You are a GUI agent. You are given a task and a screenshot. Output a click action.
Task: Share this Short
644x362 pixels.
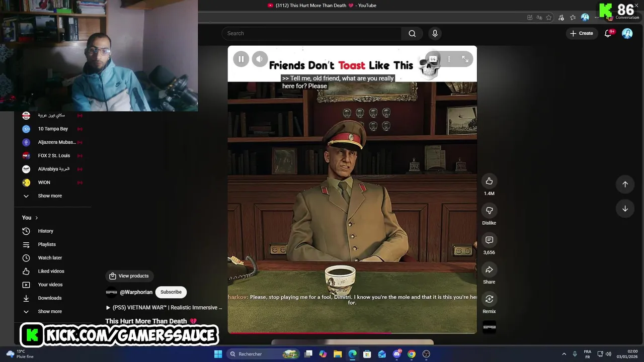pyautogui.click(x=489, y=269)
